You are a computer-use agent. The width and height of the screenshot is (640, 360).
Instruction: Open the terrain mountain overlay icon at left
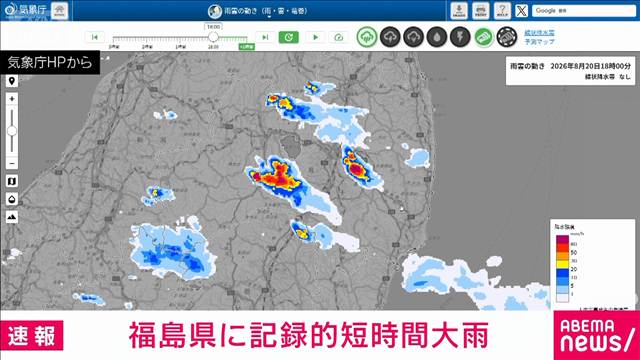click(12, 217)
